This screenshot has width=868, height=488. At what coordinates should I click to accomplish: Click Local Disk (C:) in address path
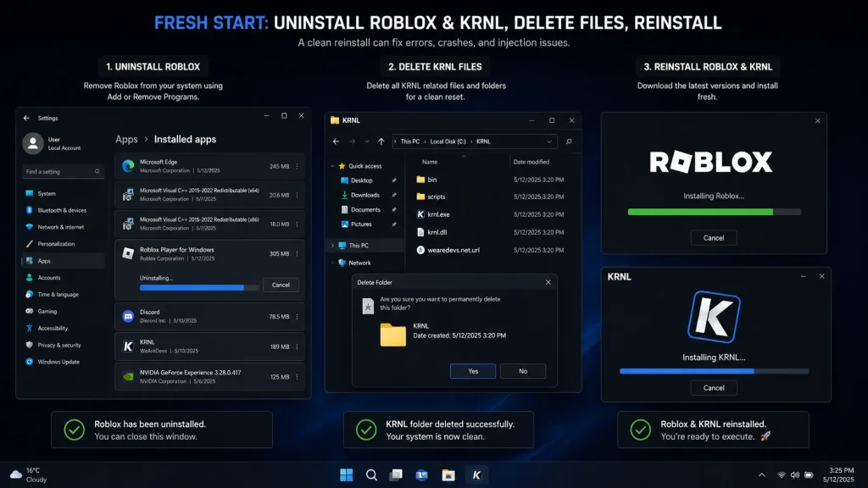pos(448,141)
